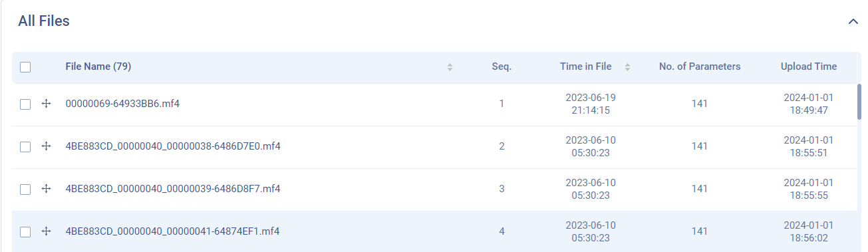The height and width of the screenshot is (252, 868).
Task: Click the No. of Parameters column header
Action: click(x=700, y=66)
